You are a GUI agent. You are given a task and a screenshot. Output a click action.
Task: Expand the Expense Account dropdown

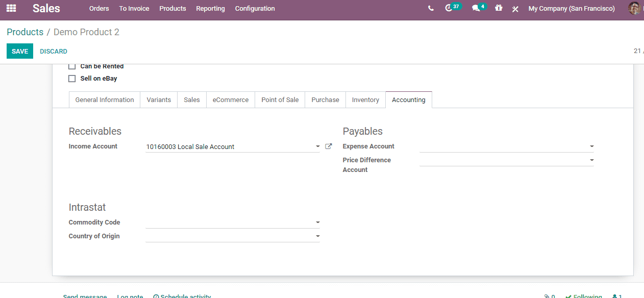pos(591,146)
